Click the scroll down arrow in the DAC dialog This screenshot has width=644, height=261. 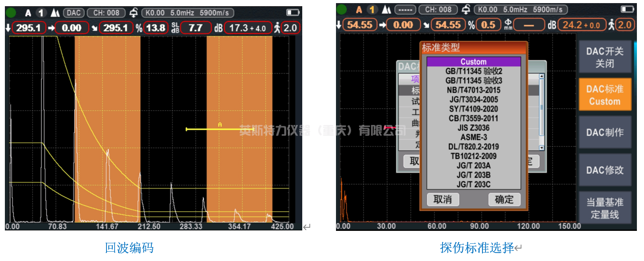[541, 148]
